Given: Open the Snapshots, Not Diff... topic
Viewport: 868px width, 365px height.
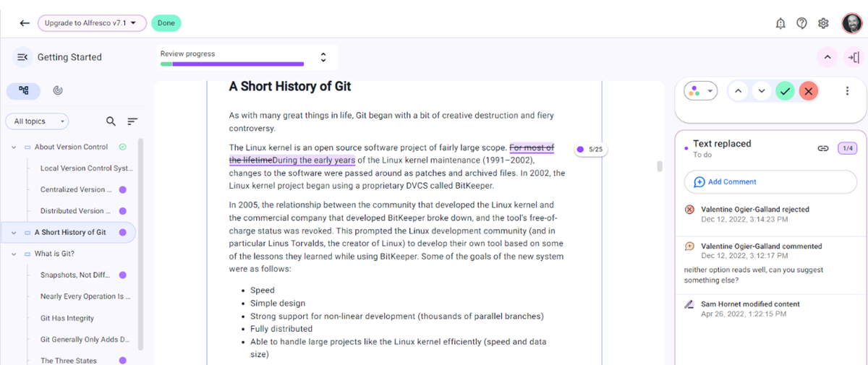Looking at the screenshot, I should [x=75, y=275].
